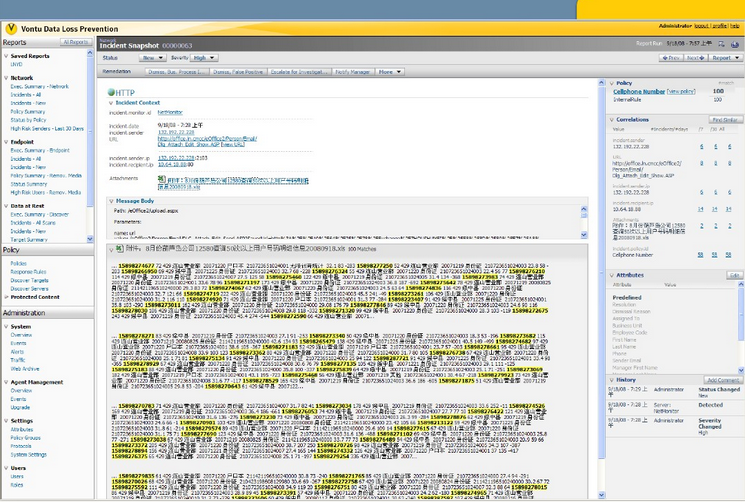Open the Status dropdown set to New

(152, 58)
